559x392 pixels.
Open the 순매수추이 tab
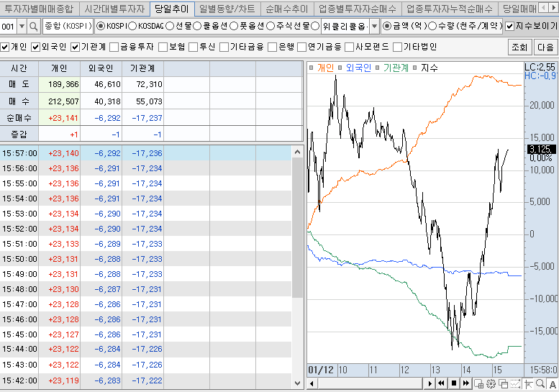click(x=286, y=9)
